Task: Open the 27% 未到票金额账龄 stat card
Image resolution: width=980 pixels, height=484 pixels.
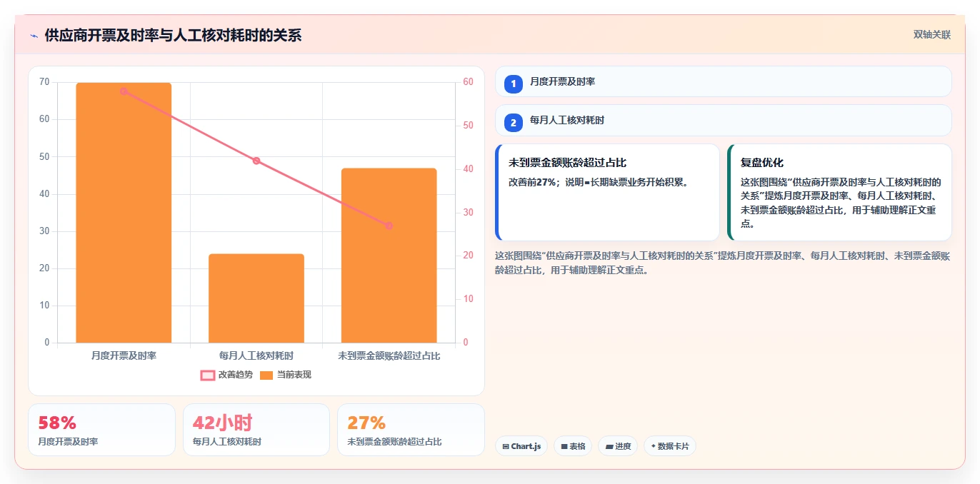Action: (x=411, y=430)
